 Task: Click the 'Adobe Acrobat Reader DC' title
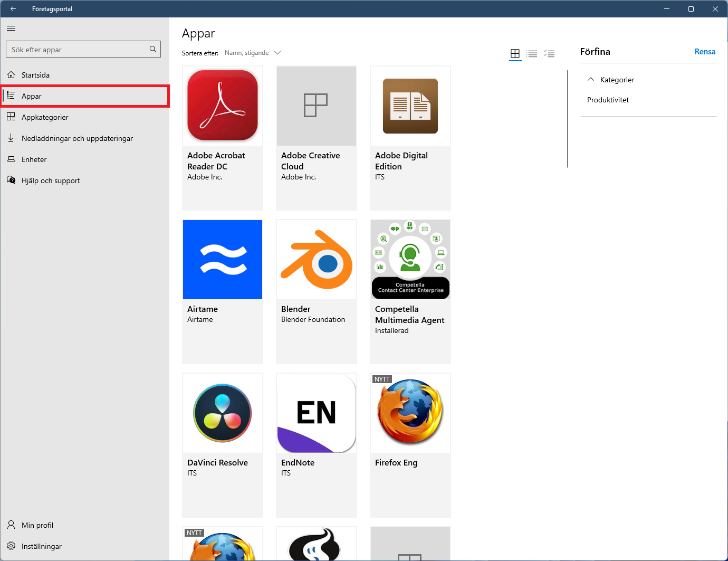tap(216, 161)
